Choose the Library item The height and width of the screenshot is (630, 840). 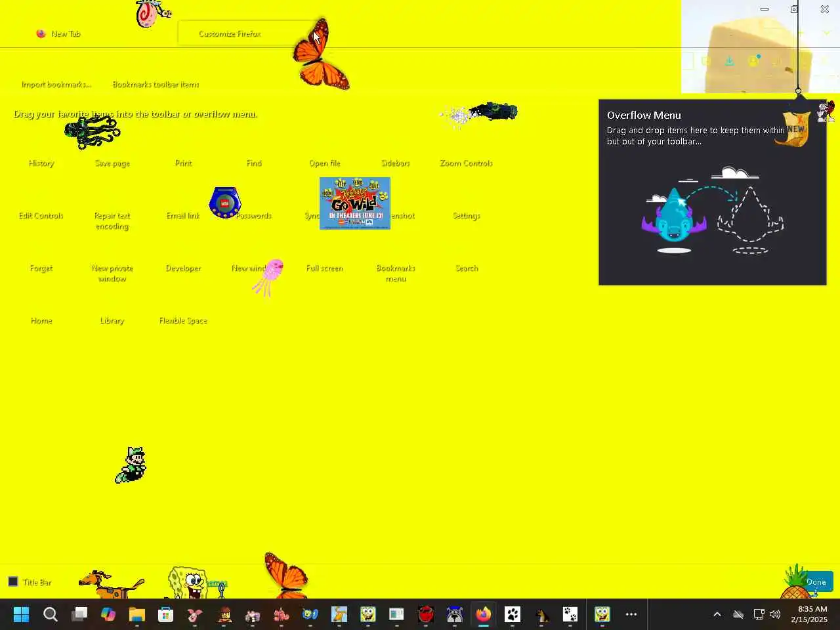112,321
